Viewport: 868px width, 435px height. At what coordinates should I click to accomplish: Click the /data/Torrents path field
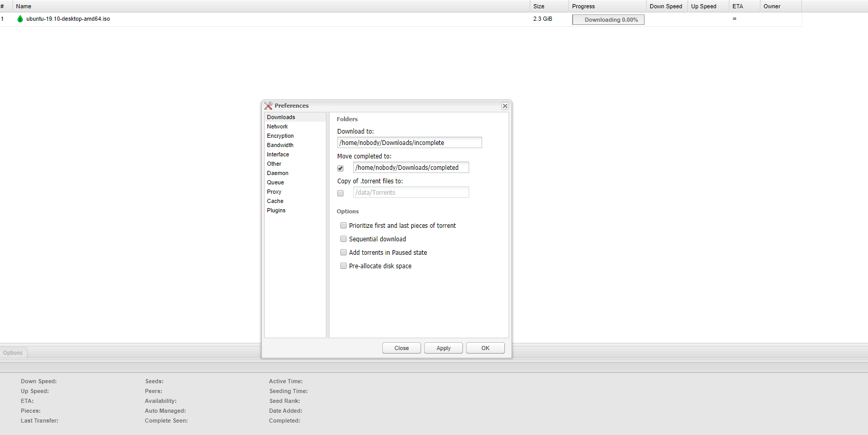pyautogui.click(x=411, y=192)
